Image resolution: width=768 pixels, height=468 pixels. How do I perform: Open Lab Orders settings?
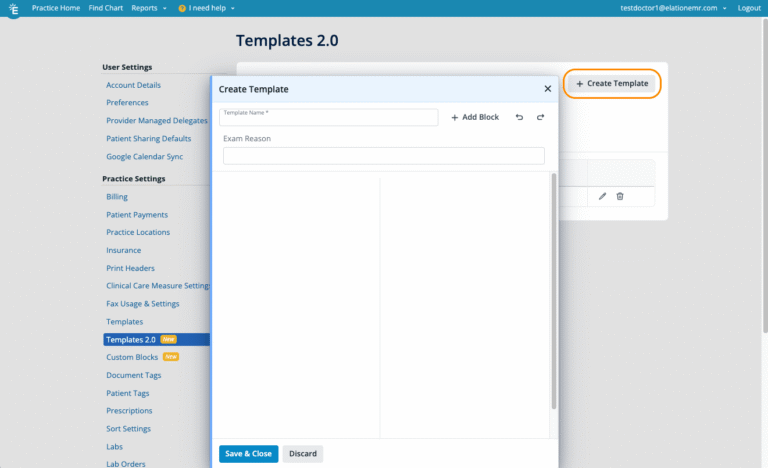point(126,464)
